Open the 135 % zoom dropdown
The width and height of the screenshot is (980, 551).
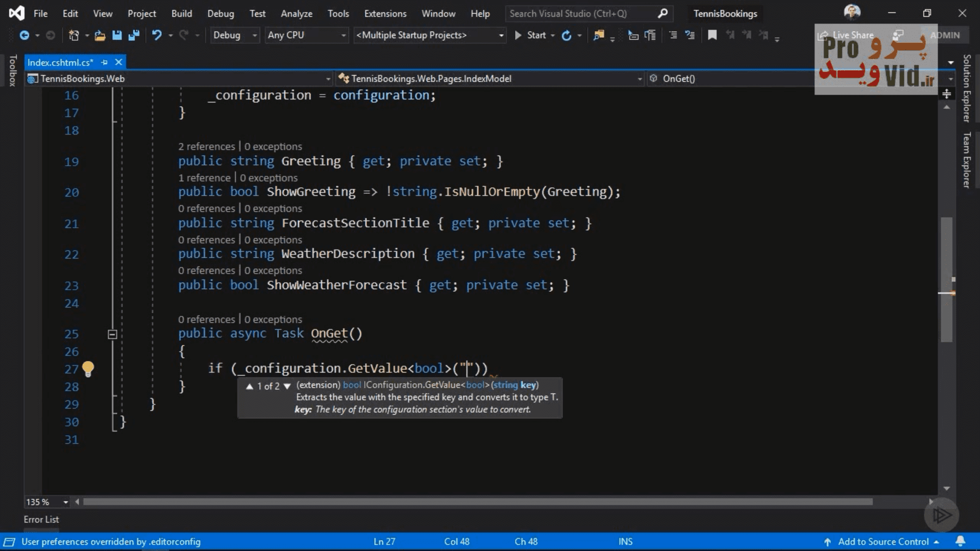click(x=47, y=502)
